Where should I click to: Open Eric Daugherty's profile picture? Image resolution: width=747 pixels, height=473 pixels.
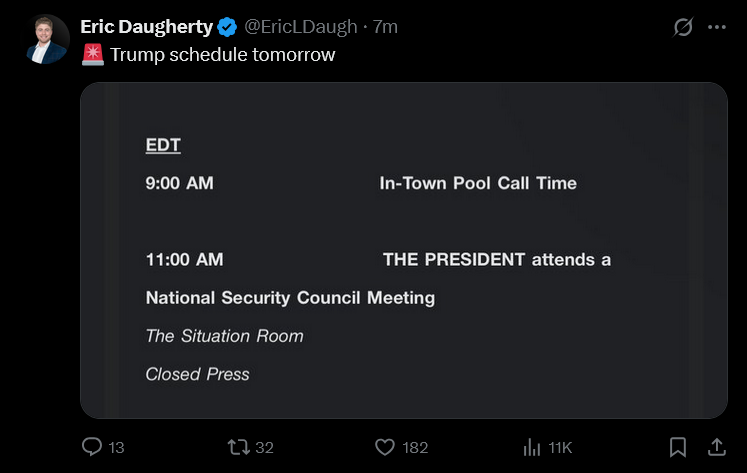click(x=46, y=39)
